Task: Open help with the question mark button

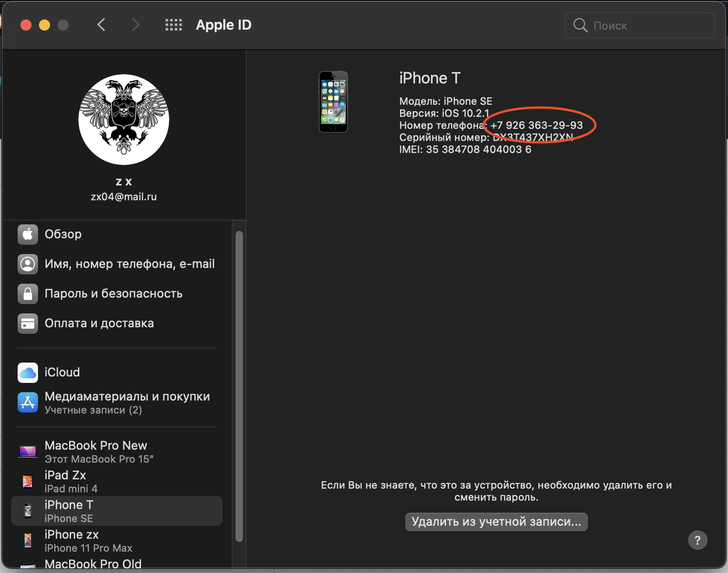Action: [x=697, y=540]
